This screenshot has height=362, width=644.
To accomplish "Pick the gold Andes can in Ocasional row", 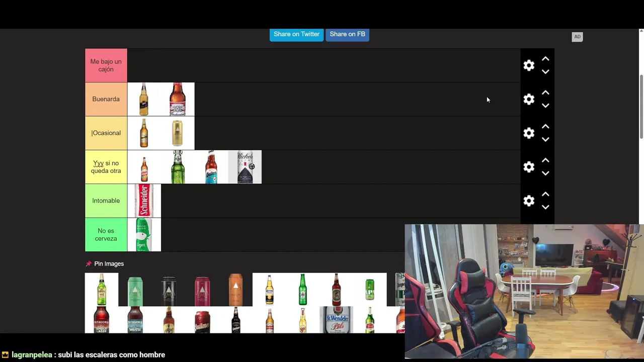I will pos(178,133).
